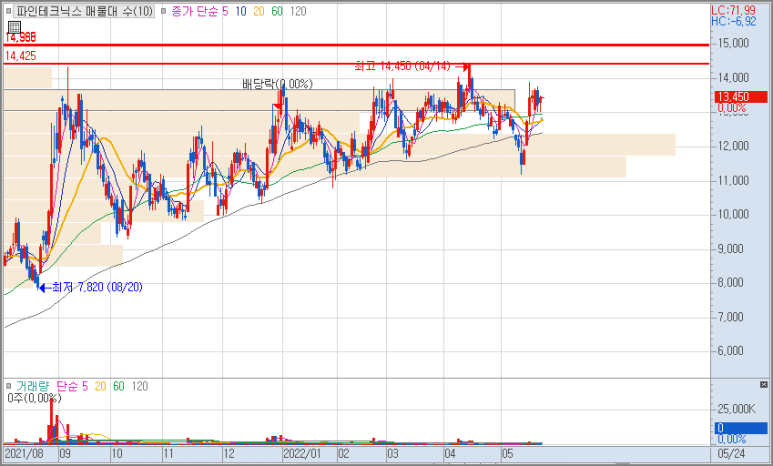The image size is (773, 466).
Task: Click the 6,000 price axis label
Action: (x=730, y=351)
